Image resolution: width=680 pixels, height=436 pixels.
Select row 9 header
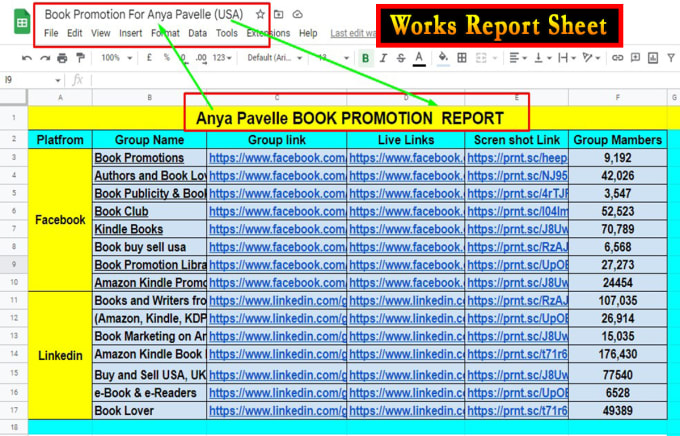click(x=14, y=264)
